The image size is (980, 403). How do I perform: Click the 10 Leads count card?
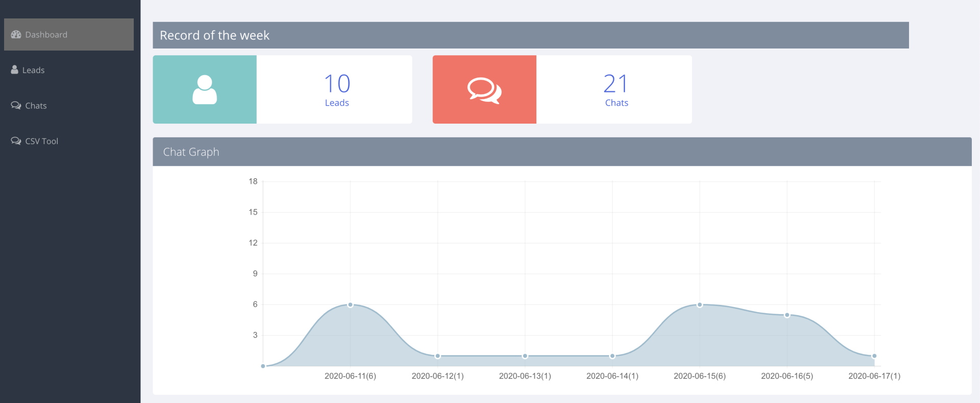pos(282,89)
